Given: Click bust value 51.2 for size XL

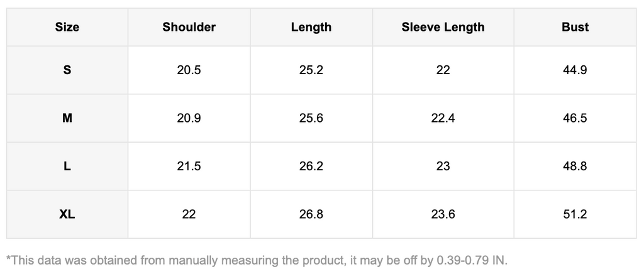Looking at the screenshot, I should click(x=575, y=214).
